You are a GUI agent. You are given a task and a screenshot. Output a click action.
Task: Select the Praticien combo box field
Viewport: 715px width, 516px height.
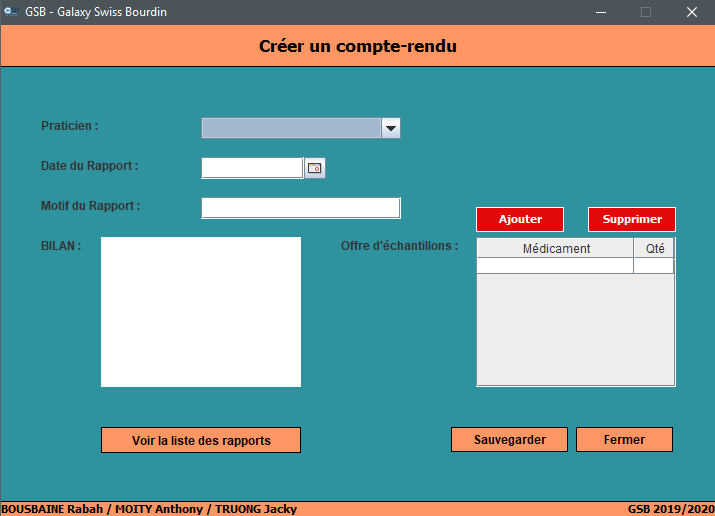(x=291, y=128)
